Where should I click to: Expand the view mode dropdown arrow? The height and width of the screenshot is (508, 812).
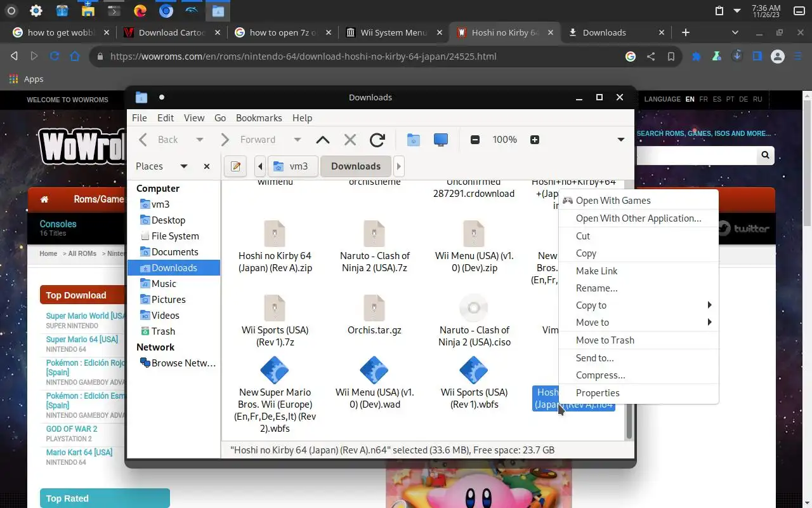[621, 140]
